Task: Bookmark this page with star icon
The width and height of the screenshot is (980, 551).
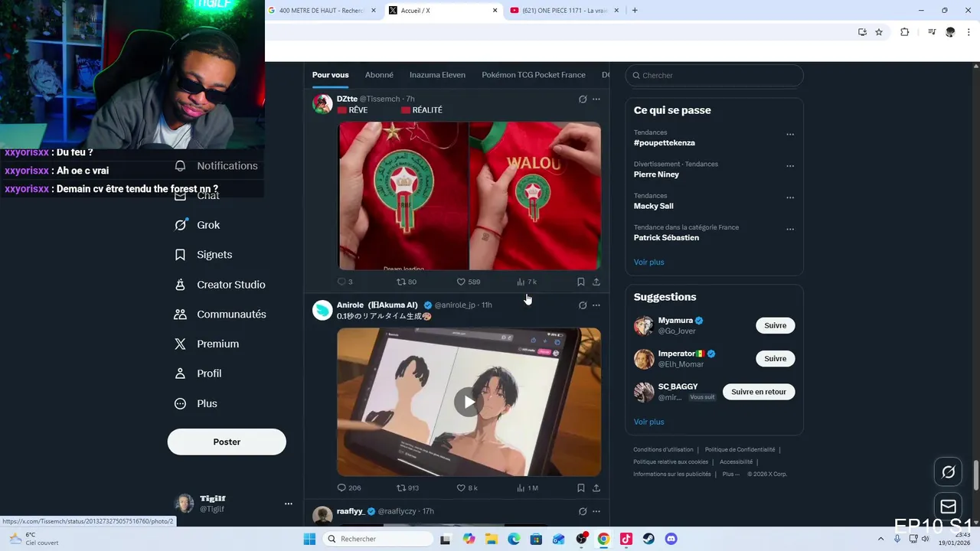Action: tap(879, 32)
